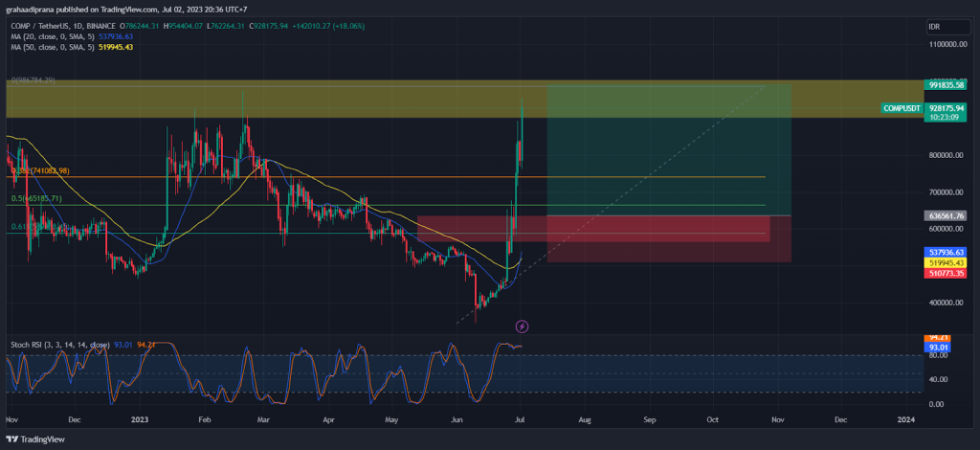Click the 80.00 Stoch RSI scale value

coord(937,355)
